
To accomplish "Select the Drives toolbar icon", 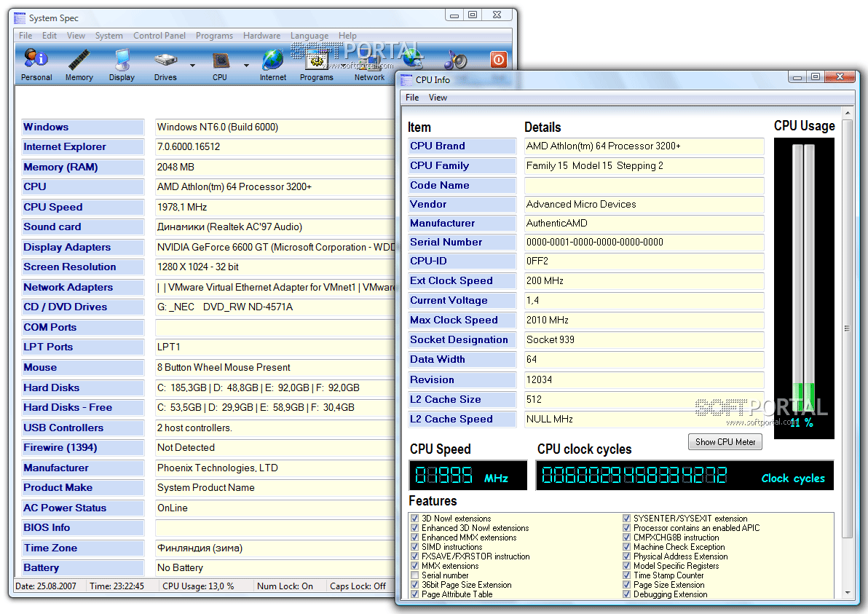I will click(x=165, y=64).
